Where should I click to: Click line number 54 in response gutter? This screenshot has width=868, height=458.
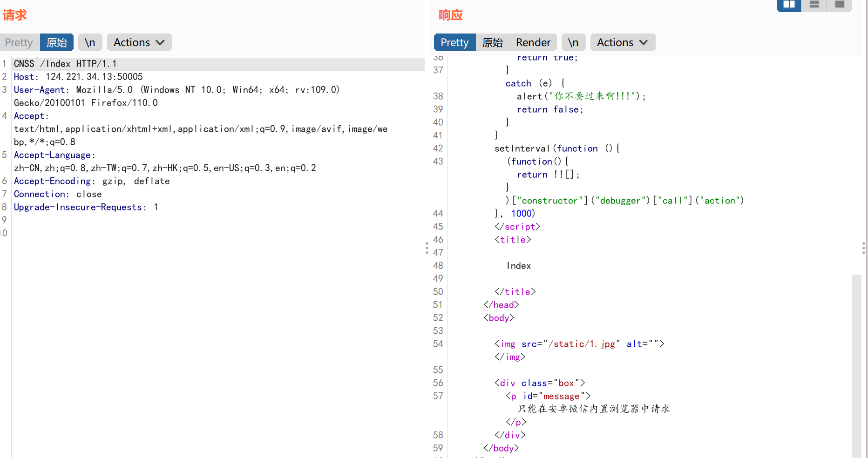[x=438, y=344]
